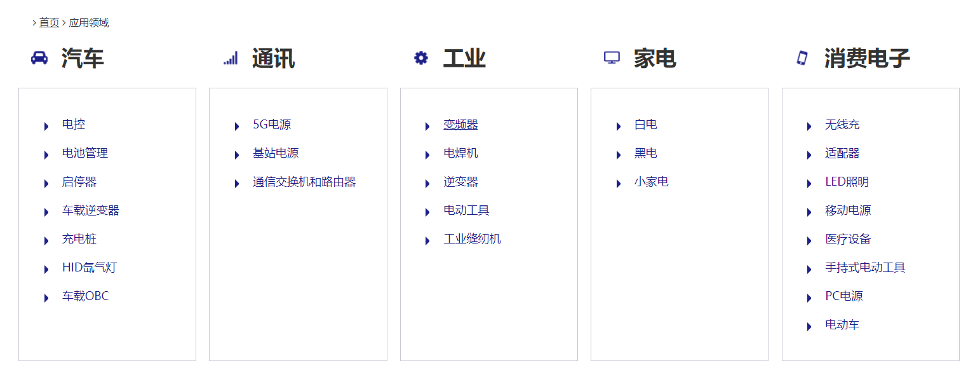This screenshot has width=980, height=384.
Task: Open 车载OBC in the automotive list
Action: click(x=86, y=296)
